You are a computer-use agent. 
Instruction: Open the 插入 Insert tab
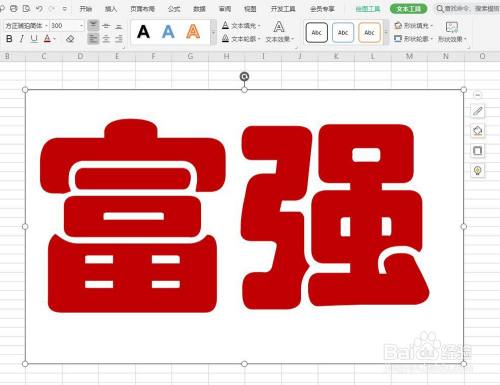coord(111,9)
